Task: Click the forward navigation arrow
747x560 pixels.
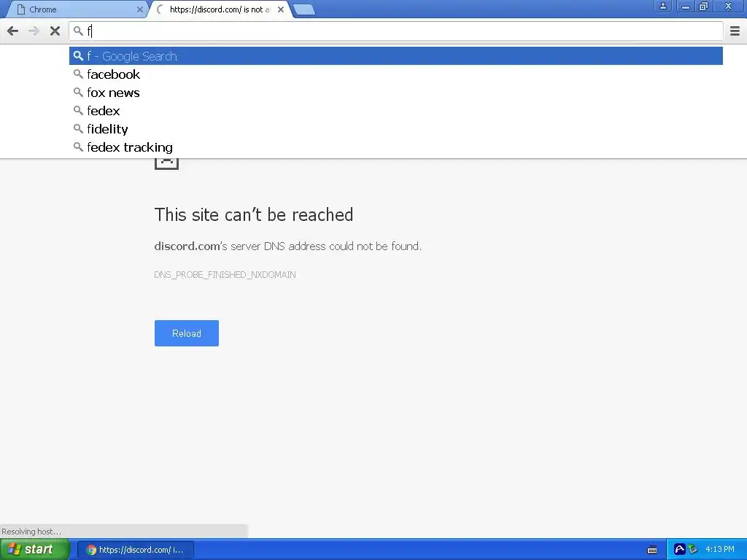Action: (x=34, y=31)
